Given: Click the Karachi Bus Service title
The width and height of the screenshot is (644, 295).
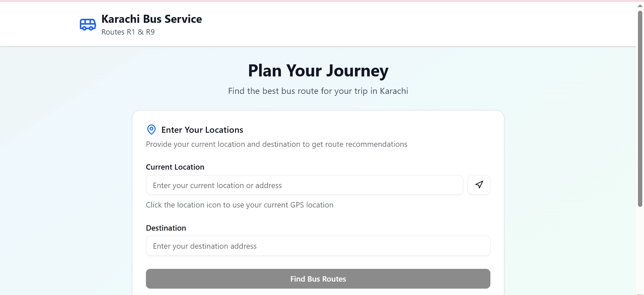Looking at the screenshot, I should point(152,19).
